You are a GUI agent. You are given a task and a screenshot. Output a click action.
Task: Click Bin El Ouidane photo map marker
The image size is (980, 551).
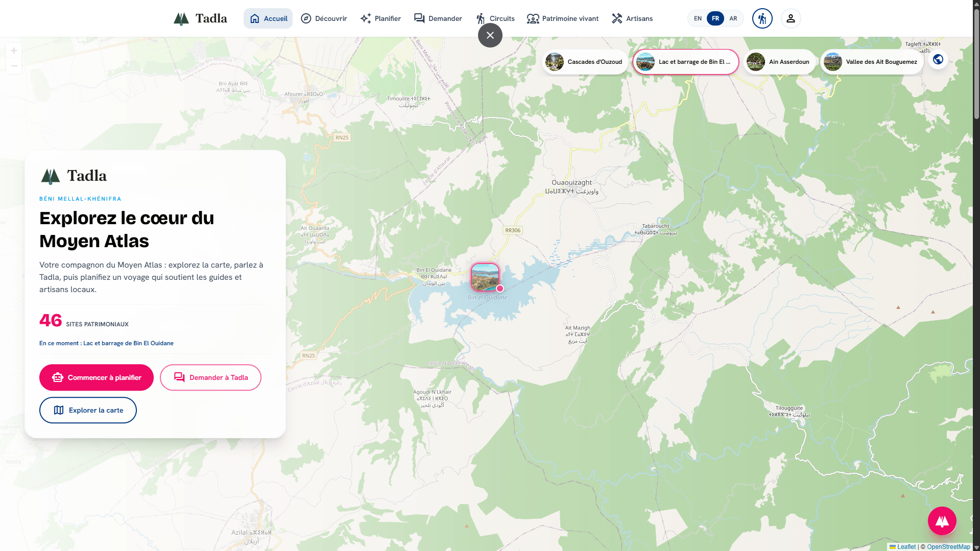click(485, 277)
